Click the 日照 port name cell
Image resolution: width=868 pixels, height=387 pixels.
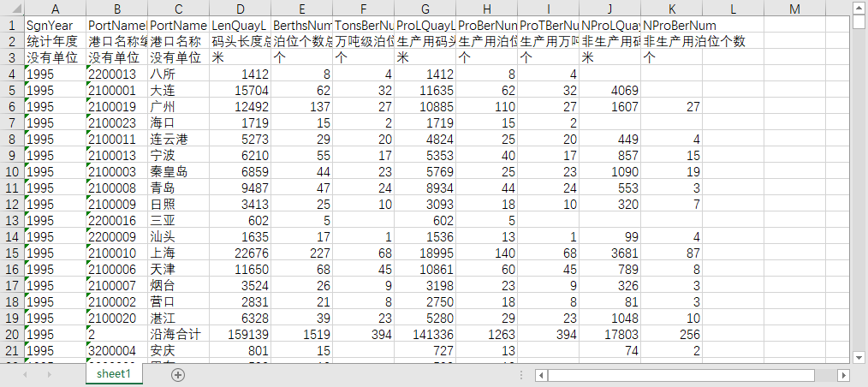[x=179, y=205]
